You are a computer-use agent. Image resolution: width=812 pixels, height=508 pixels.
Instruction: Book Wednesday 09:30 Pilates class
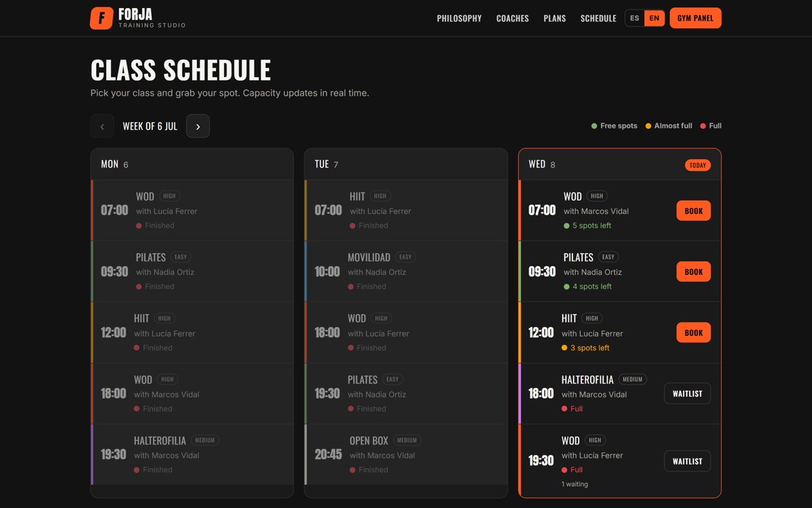coord(694,272)
